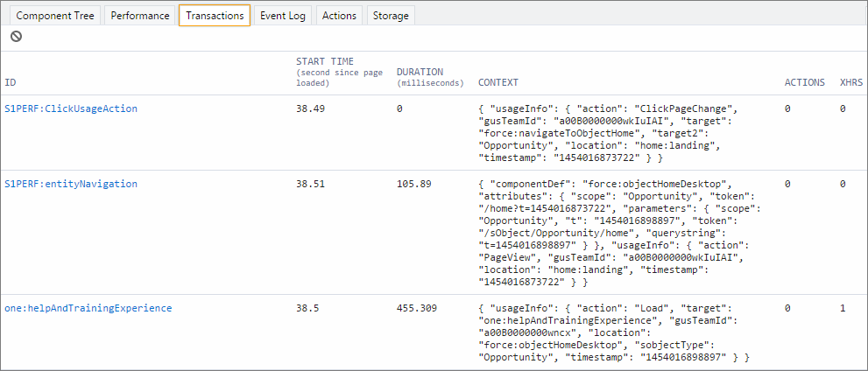Select the Transactions tab

point(215,16)
